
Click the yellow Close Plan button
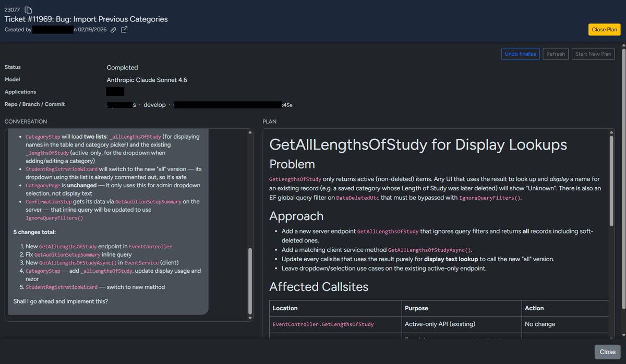tap(605, 30)
